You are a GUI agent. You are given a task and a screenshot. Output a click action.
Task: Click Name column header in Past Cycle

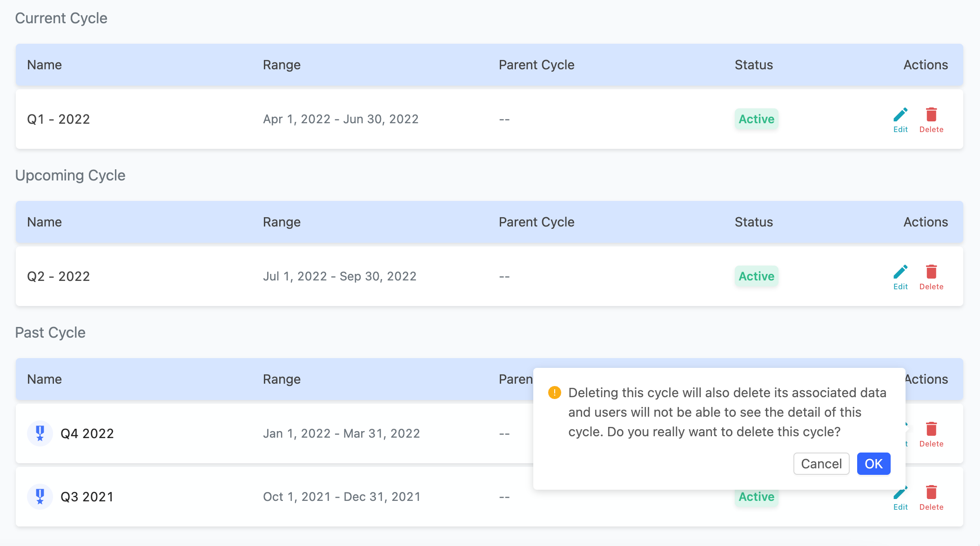pos(44,379)
